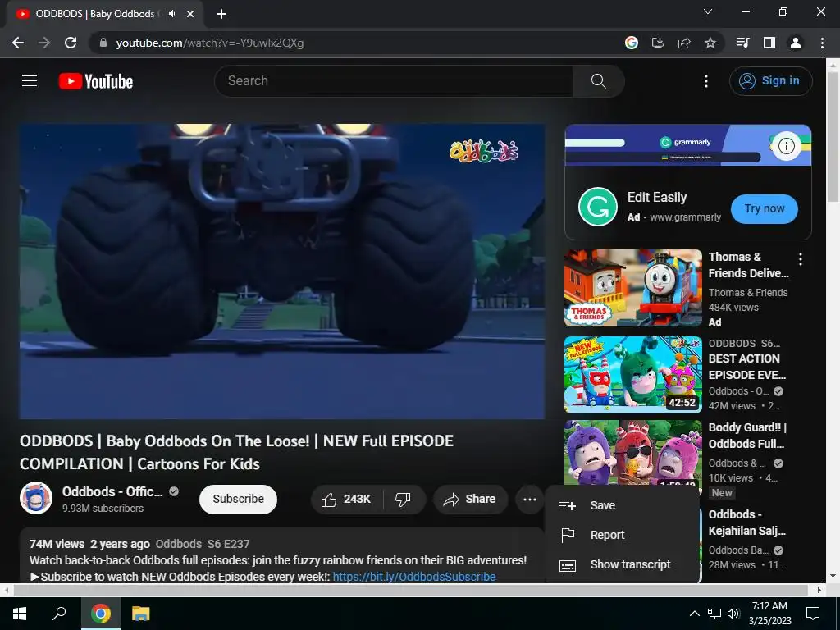Open the media controls toolbar icon

(742, 43)
